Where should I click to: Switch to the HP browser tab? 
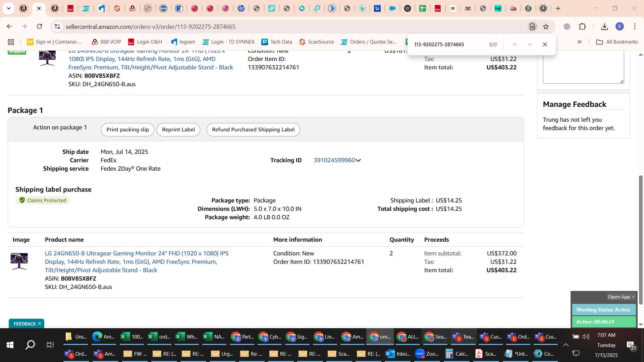click(241, 8)
